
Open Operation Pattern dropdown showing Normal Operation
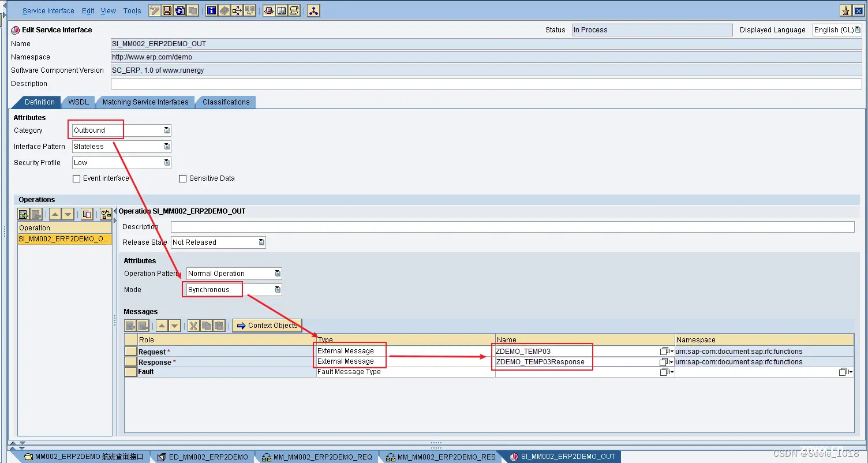[x=278, y=274]
